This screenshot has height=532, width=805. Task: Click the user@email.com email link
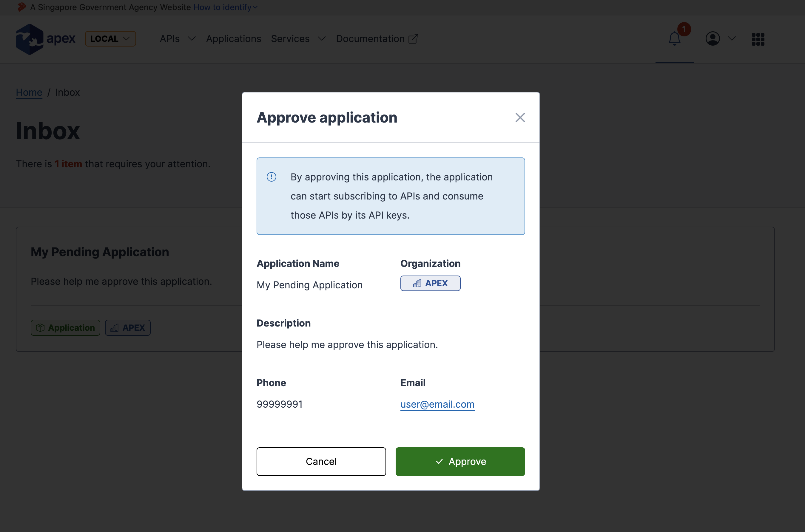(x=437, y=404)
